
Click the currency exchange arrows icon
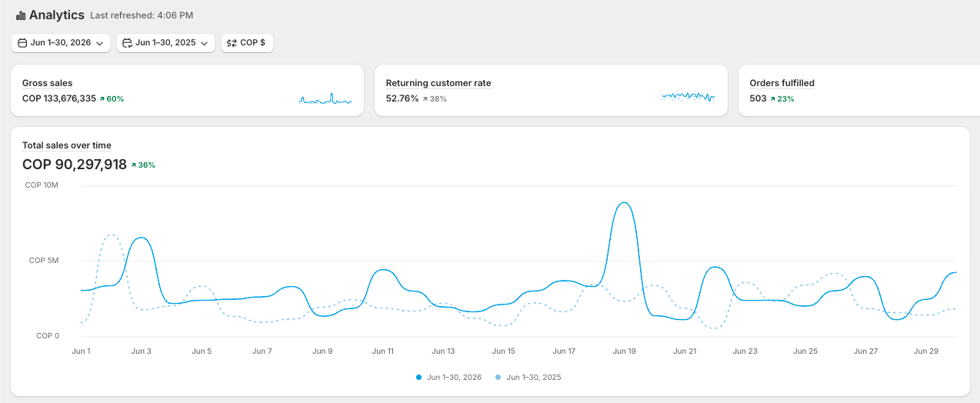pos(232,43)
